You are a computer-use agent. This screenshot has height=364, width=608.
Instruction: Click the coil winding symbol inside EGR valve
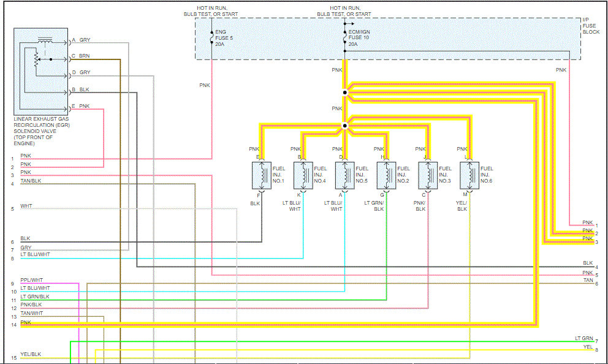point(45,40)
